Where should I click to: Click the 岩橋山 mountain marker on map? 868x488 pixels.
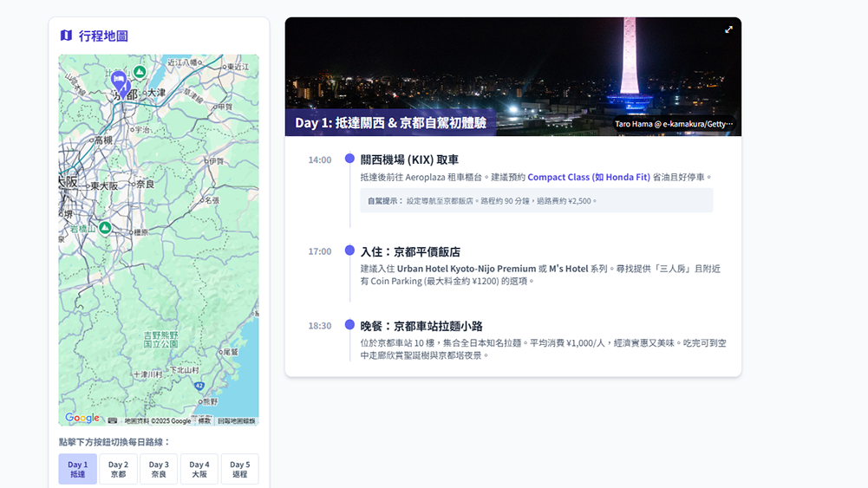pos(105,228)
